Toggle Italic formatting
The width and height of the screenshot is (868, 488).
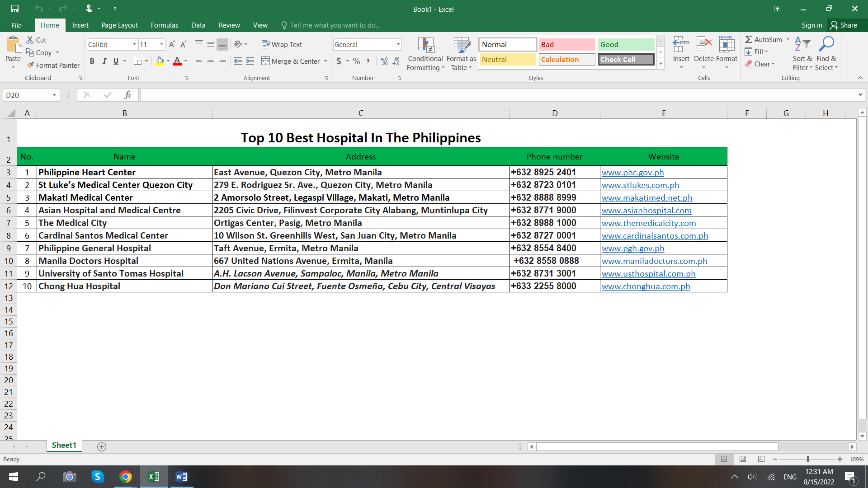(104, 61)
